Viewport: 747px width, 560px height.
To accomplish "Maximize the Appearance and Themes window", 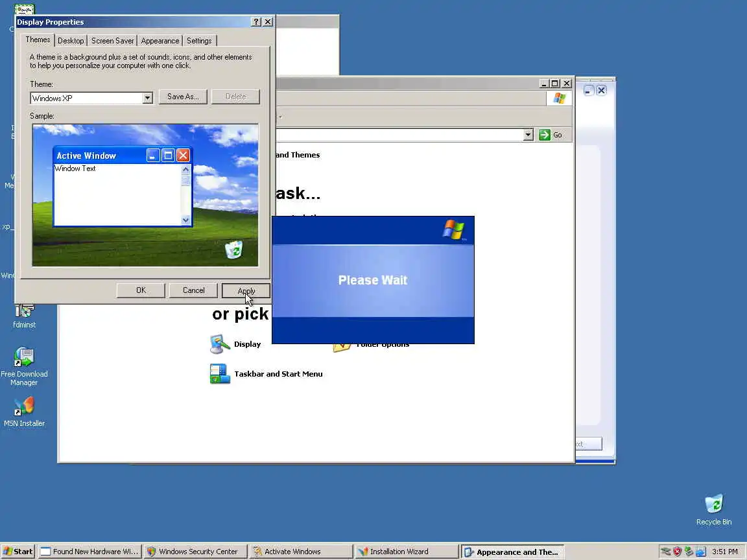I will pyautogui.click(x=554, y=84).
